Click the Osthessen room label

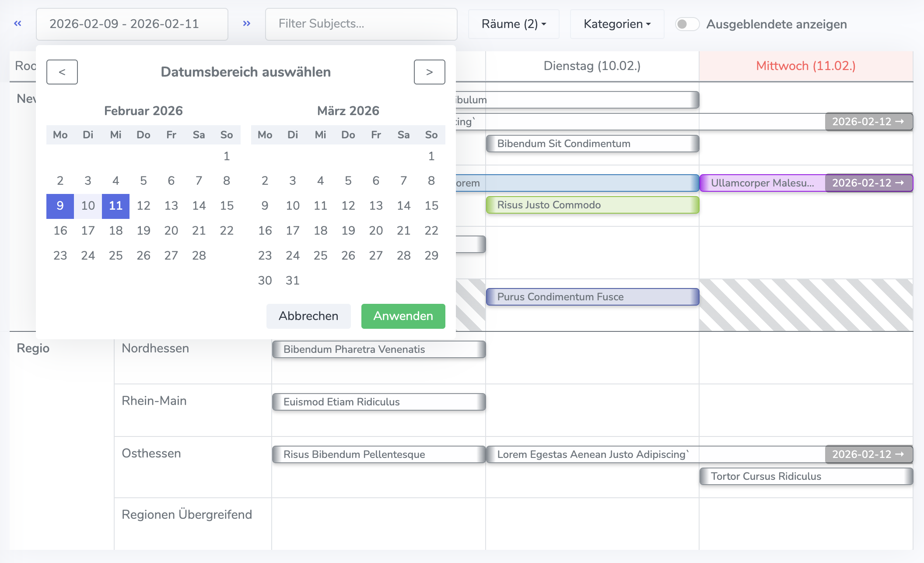(151, 454)
